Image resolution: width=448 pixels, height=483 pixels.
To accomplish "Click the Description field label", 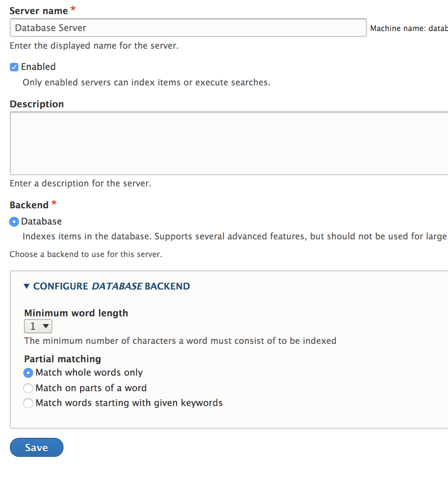I will (x=37, y=104).
